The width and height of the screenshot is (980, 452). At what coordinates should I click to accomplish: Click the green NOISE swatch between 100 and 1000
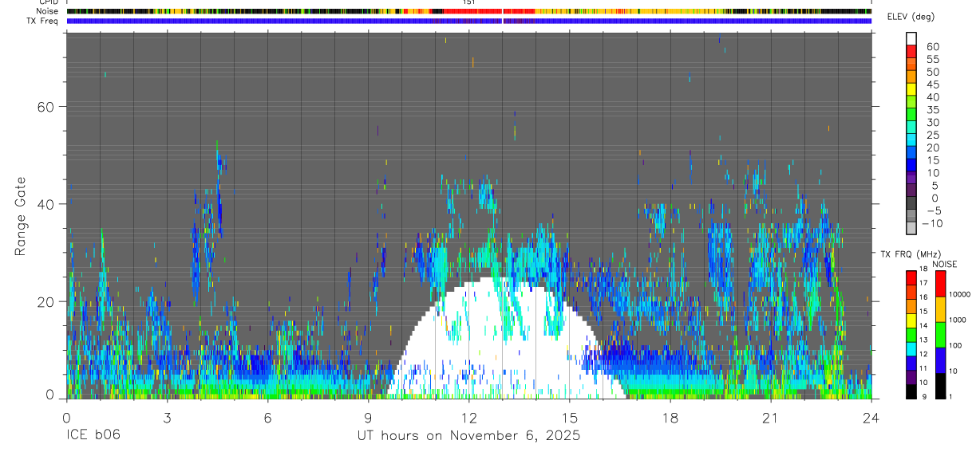[x=940, y=335]
